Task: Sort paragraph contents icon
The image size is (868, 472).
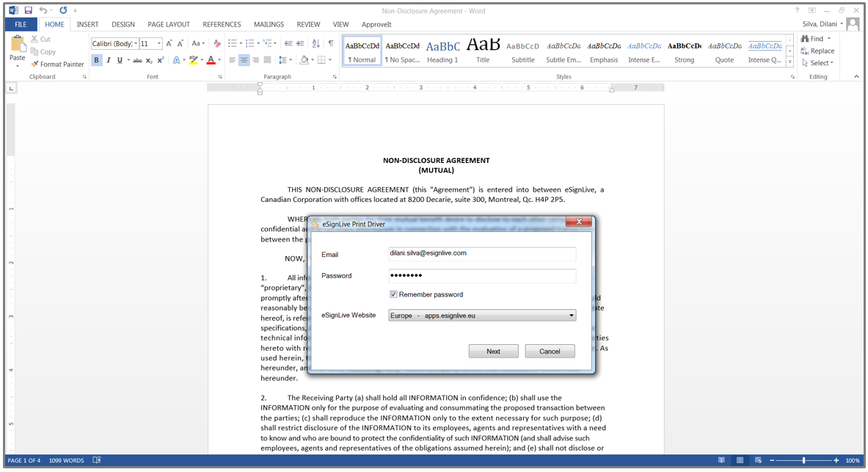Action: point(316,44)
